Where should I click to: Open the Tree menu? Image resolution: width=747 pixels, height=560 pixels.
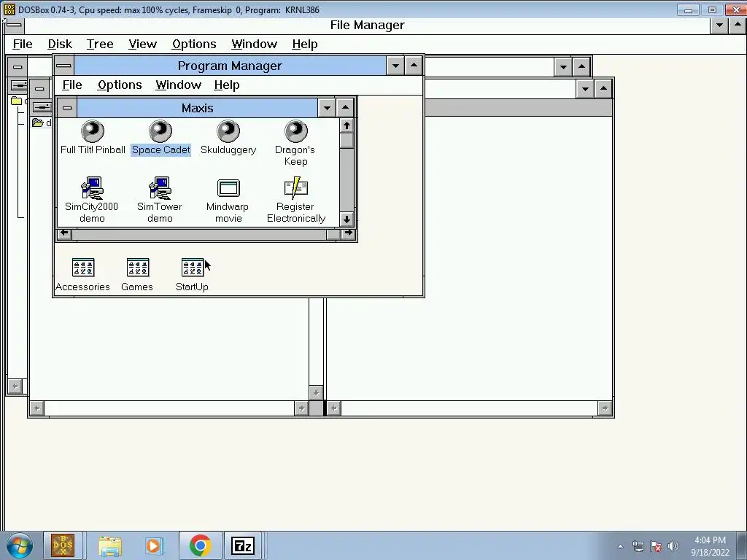coord(100,44)
